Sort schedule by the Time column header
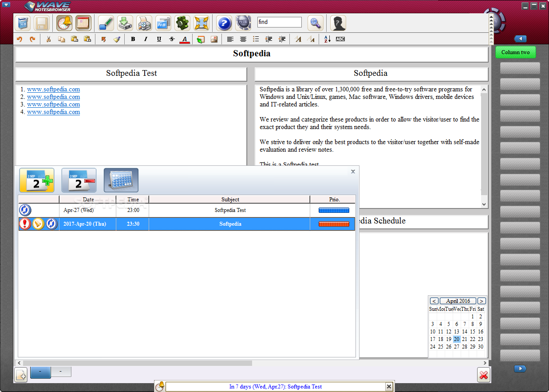Viewport: 549px width, 392px height. pos(133,200)
